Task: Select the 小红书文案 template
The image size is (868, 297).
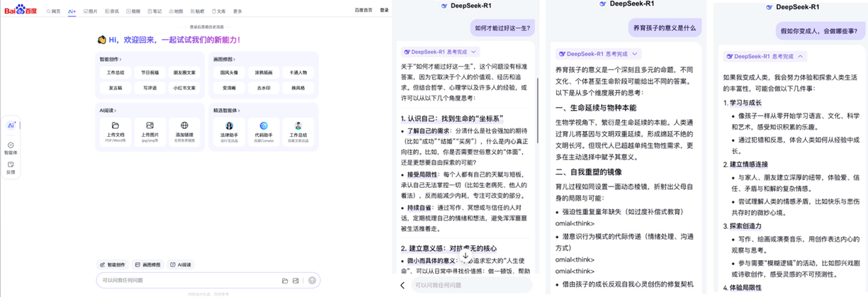Action: [184, 88]
